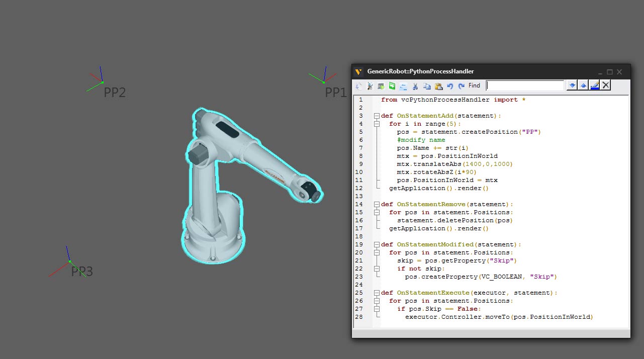Click the Paste clipboard icon

point(438,86)
